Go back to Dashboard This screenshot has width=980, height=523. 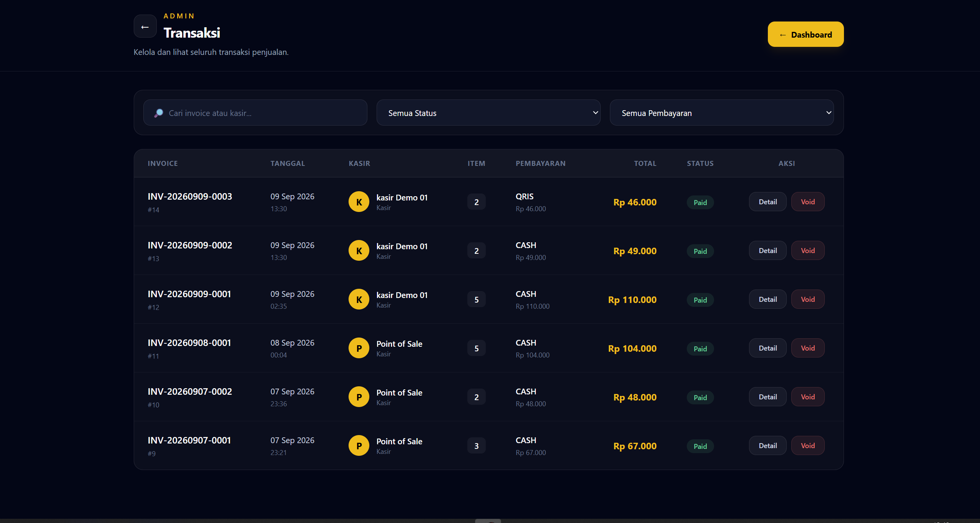(806, 35)
